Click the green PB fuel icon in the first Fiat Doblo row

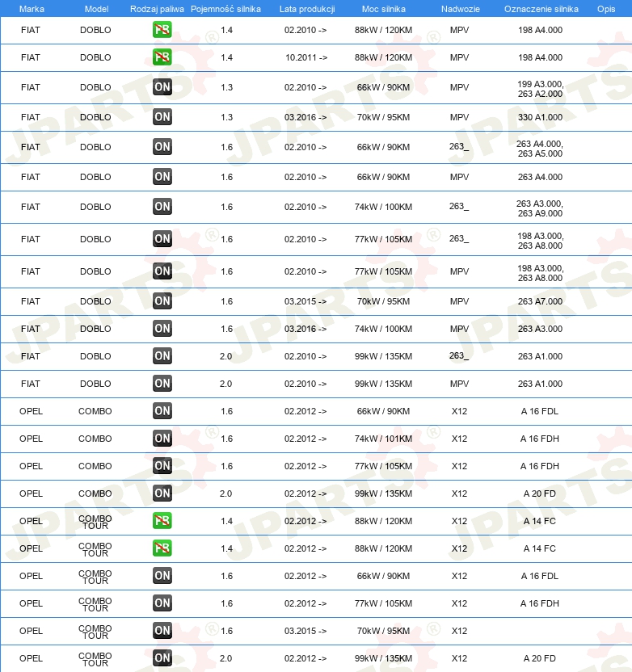coord(162,30)
